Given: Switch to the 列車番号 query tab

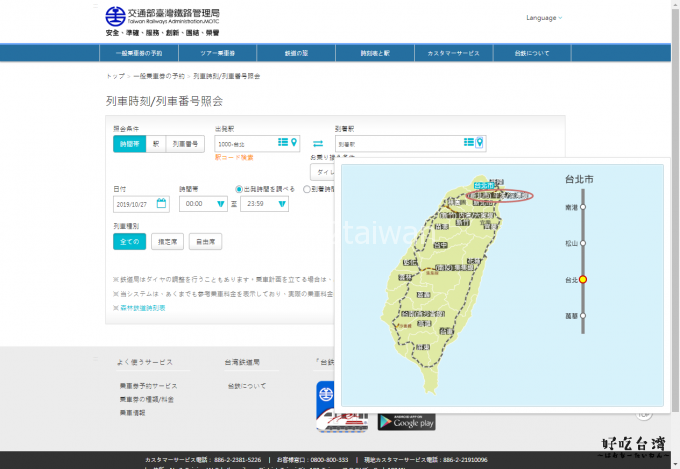Looking at the screenshot, I should point(187,144).
